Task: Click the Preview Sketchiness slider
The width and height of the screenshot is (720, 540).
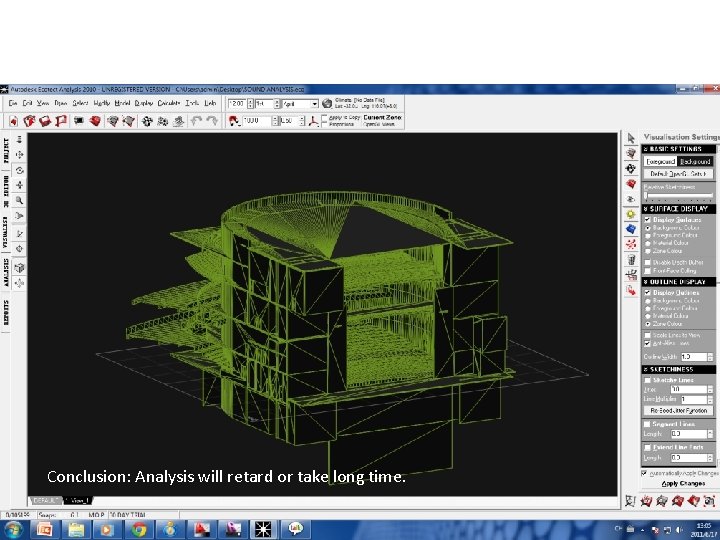Action: (679, 196)
